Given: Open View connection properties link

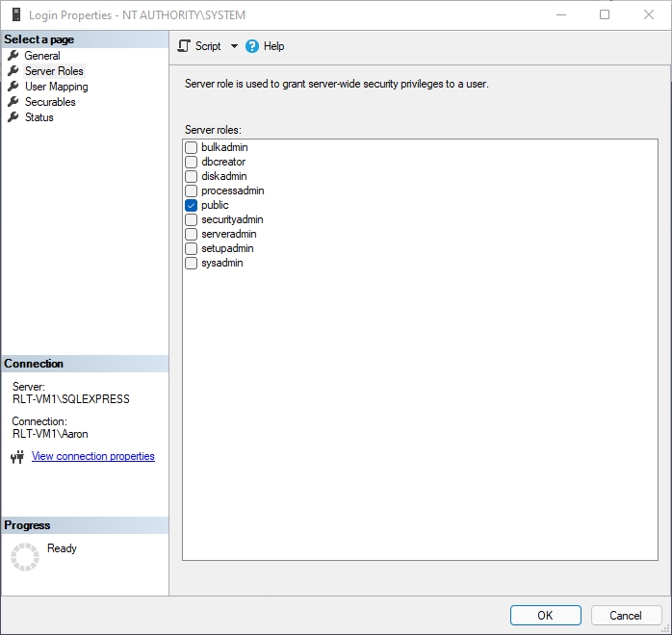Looking at the screenshot, I should 93,456.
